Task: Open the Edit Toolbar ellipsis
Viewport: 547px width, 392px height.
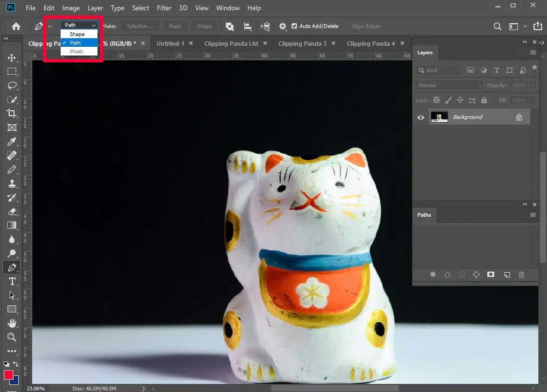Action: [12, 351]
